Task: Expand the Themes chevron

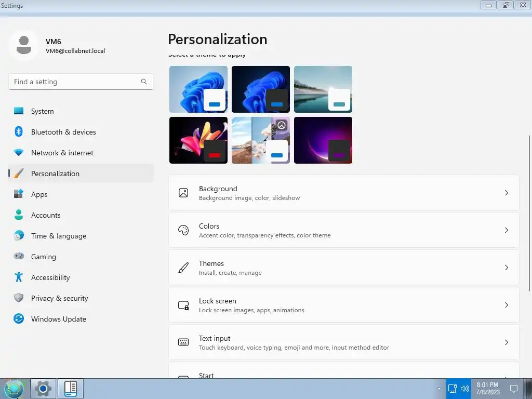Action: coord(506,268)
